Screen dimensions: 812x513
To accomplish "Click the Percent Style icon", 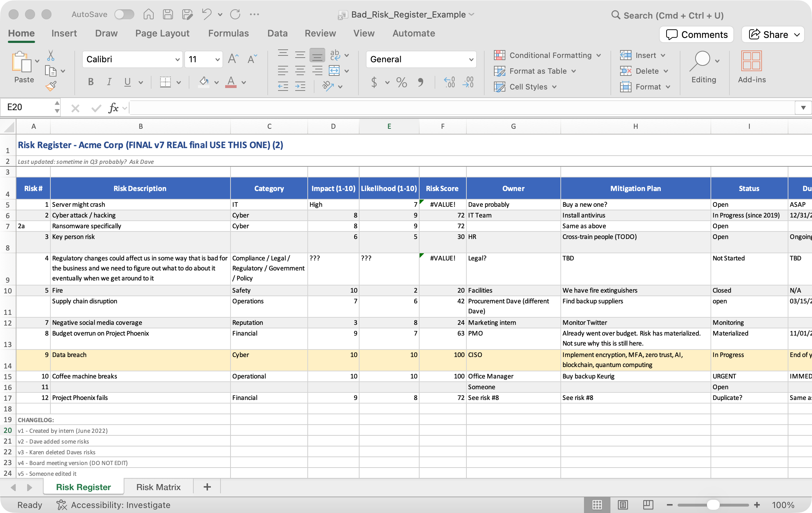I will tap(401, 82).
